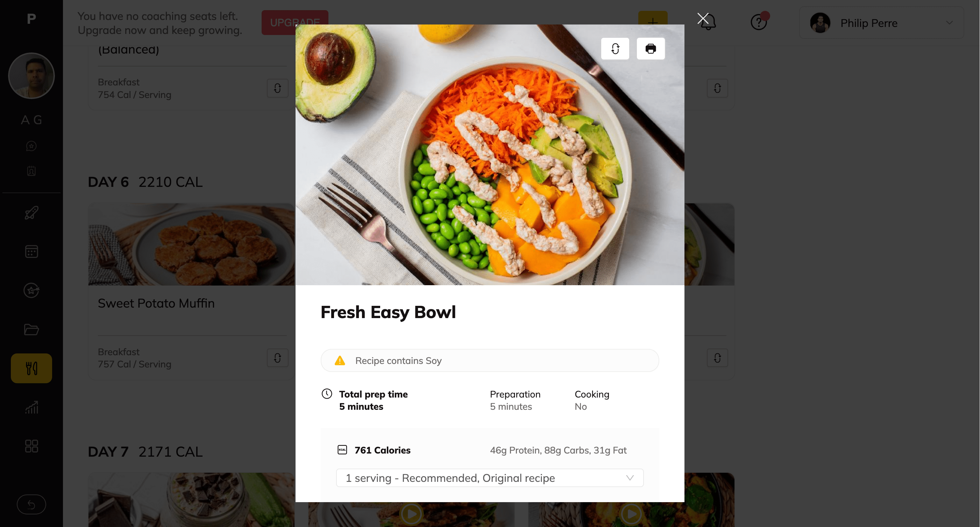Click the serving dropdown chevron arrow
980x527 pixels.
pos(630,478)
